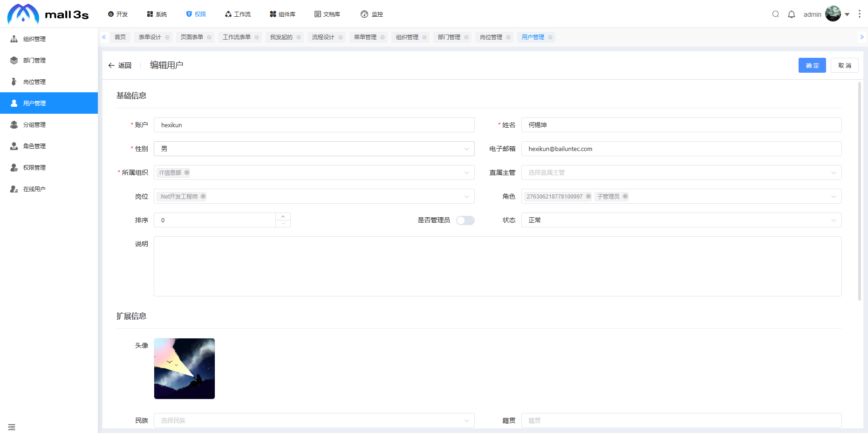This screenshot has height=433, width=868.
Task: Switch to the 表单设计 tab
Action: point(150,37)
